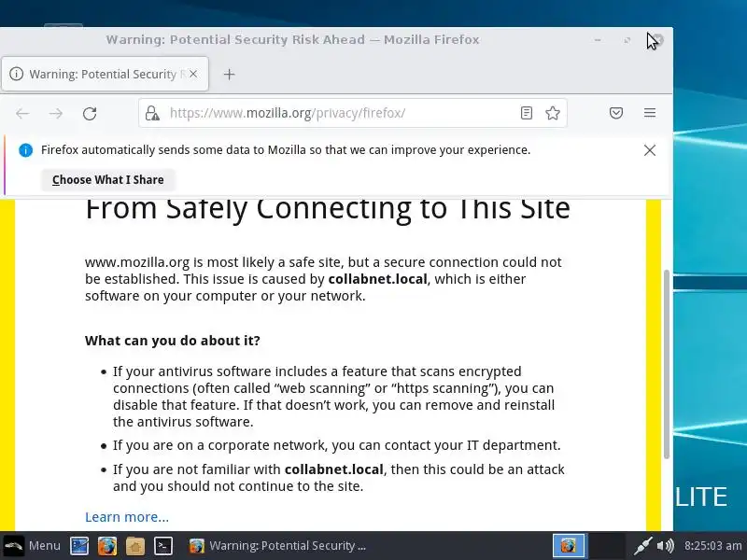Toggle Reader View in address bar
The image size is (747, 560).
point(527,113)
